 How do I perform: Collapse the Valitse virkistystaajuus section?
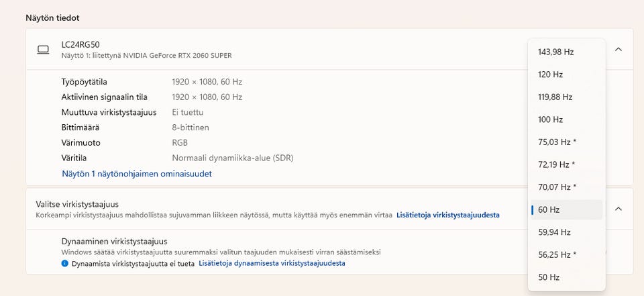click(618, 209)
